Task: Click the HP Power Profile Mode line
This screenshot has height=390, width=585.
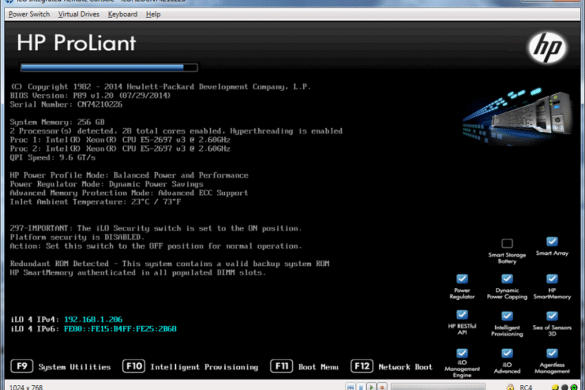Action: click(129, 175)
